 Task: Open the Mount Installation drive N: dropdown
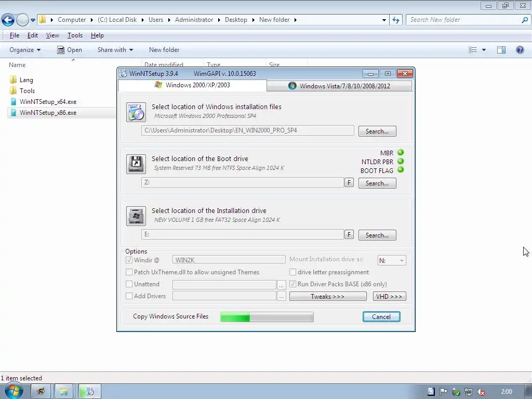392,260
